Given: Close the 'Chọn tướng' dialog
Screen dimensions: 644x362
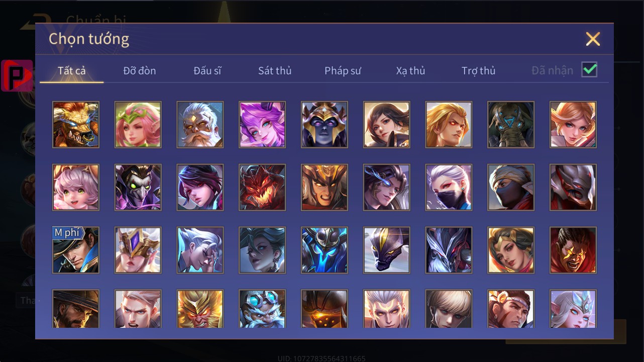Looking at the screenshot, I should pos(593,39).
